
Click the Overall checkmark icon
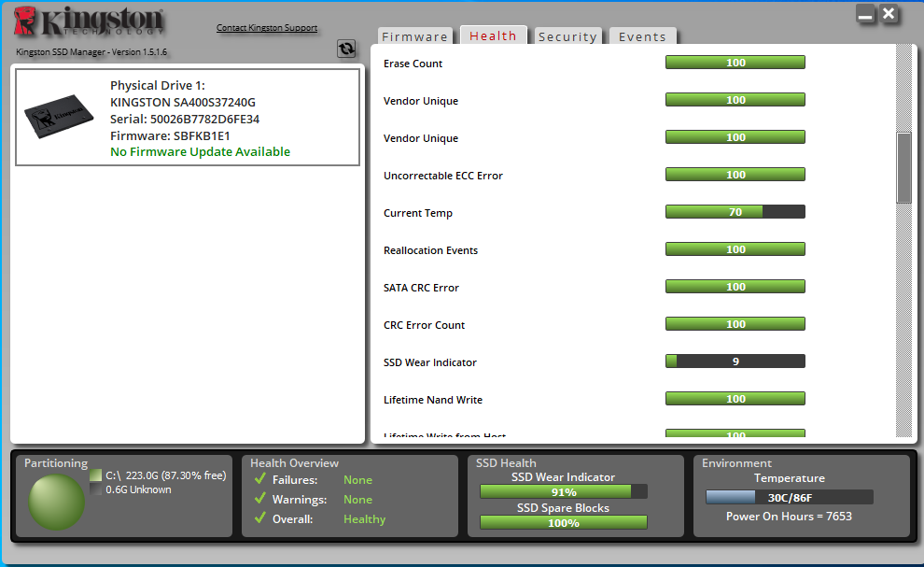coord(259,518)
